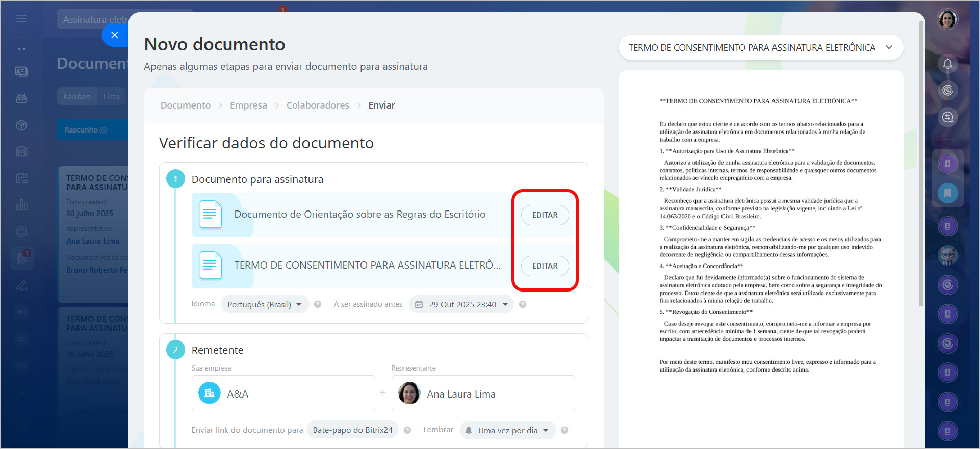This screenshot has width=980, height=449.
Task: Open the cube icon in left sidebar
Action: click(x=21, y=125)
